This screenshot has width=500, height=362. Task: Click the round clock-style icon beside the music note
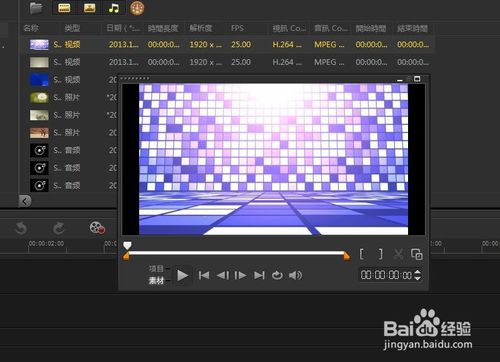point(137,8)
